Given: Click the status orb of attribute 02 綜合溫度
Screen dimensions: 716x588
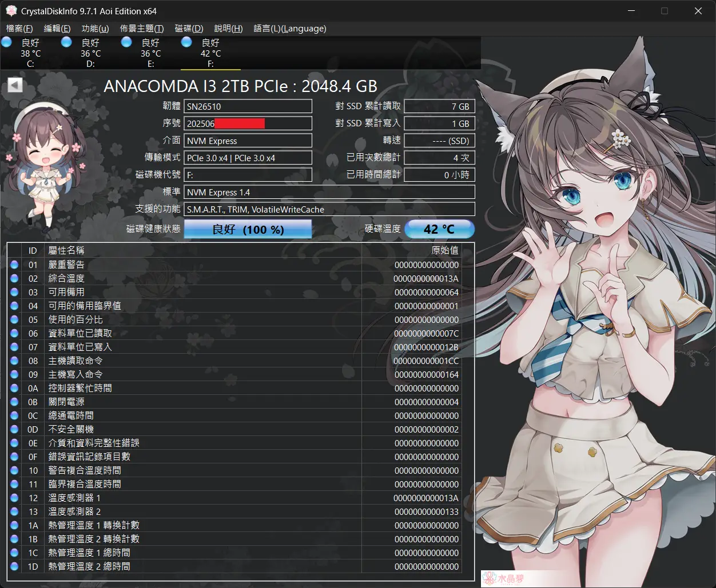Looking at the screenshot, I should point(14,278).
